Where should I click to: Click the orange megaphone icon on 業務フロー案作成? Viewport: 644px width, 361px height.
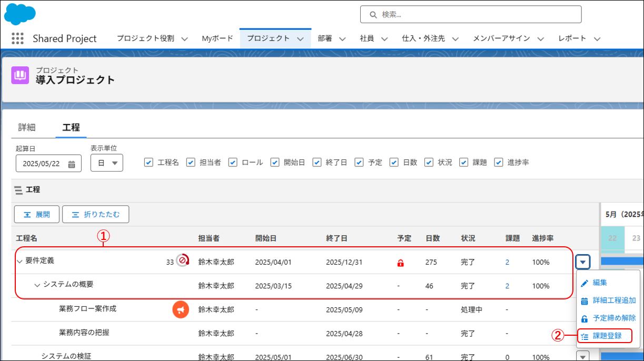click(181, 310)
